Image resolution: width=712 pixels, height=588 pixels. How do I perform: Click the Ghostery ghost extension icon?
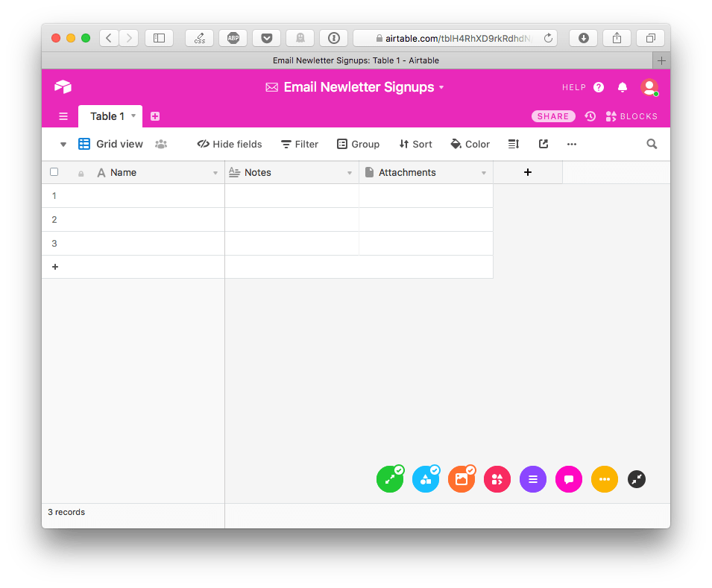300,38
